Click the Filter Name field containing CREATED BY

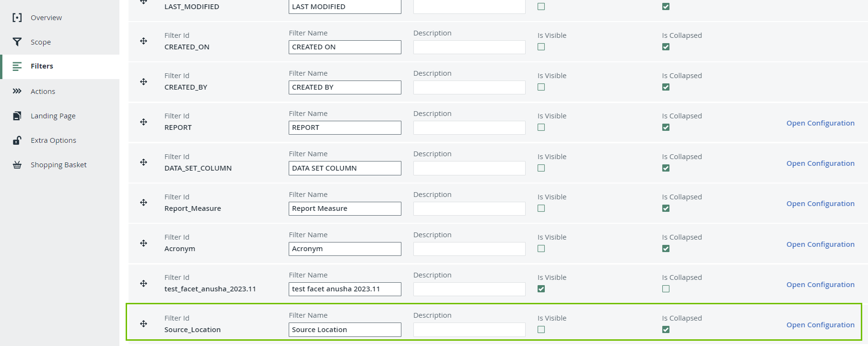pyautogui.click(x=345, y=87)
